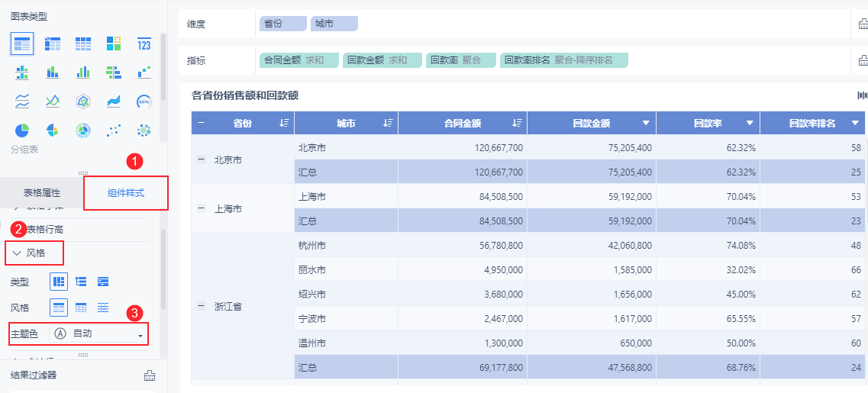Click the 合同金额 求和 indicator field
This screenshot has width=868, height=393.
[294, 60]
